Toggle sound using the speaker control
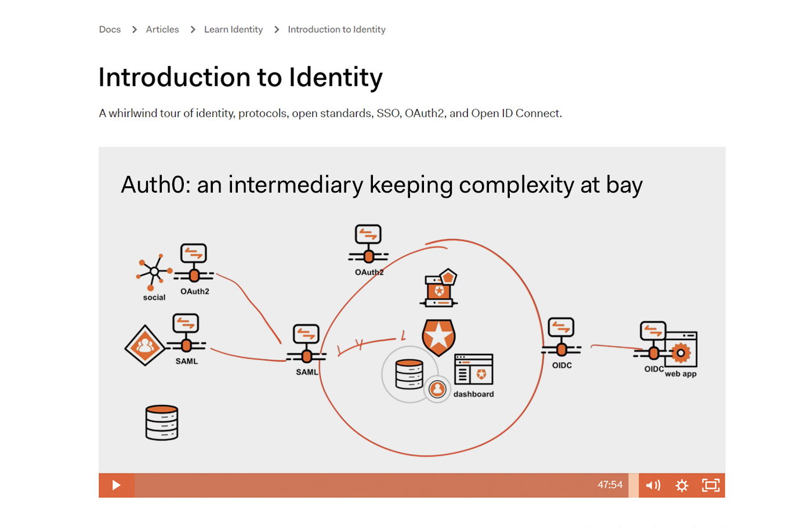Screen dimensions: 812x528 [652, 485]
